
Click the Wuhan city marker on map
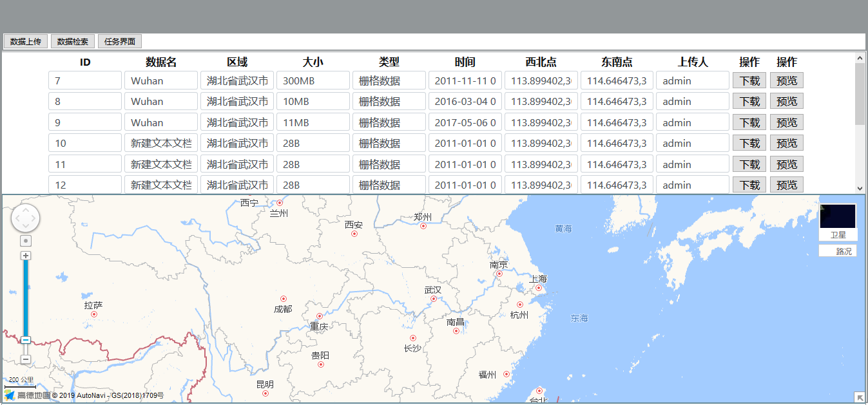pos(434,299)
